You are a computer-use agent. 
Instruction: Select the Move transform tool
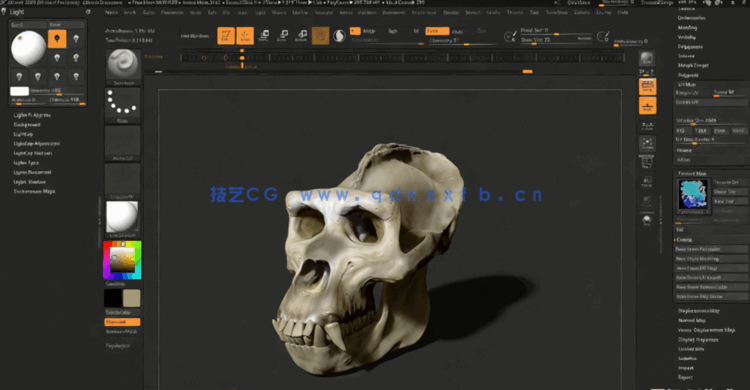tap(264, 35)
